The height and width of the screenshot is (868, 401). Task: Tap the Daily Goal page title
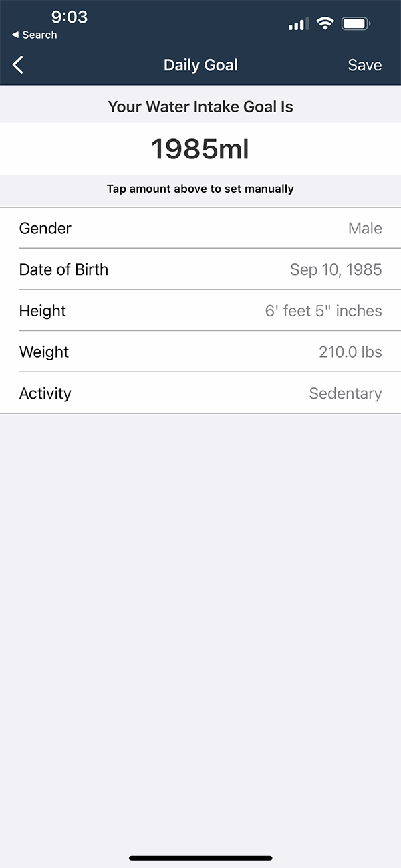200,65
